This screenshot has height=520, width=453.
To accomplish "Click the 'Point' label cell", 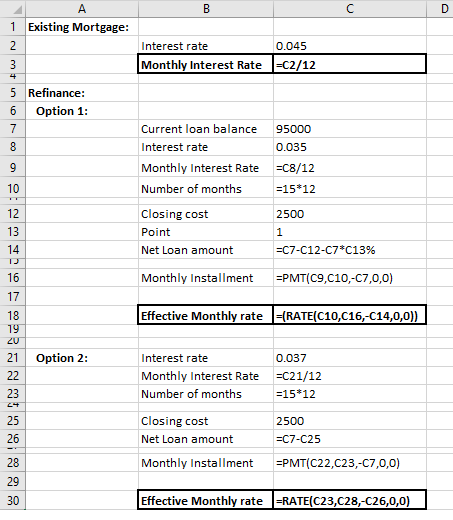I will 206,232.
